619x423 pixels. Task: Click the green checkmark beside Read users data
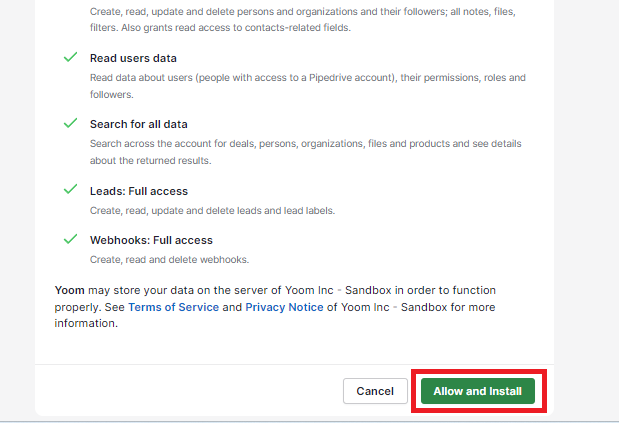70,58
